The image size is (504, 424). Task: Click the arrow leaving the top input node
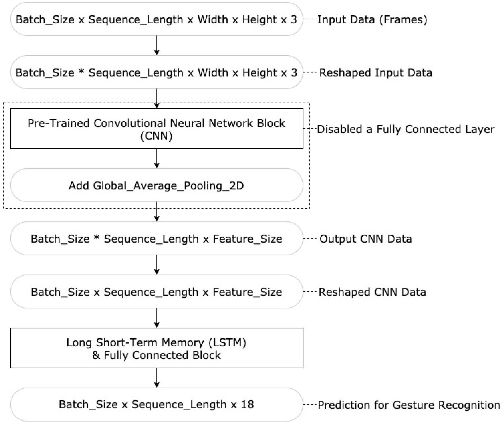[157, 45]
